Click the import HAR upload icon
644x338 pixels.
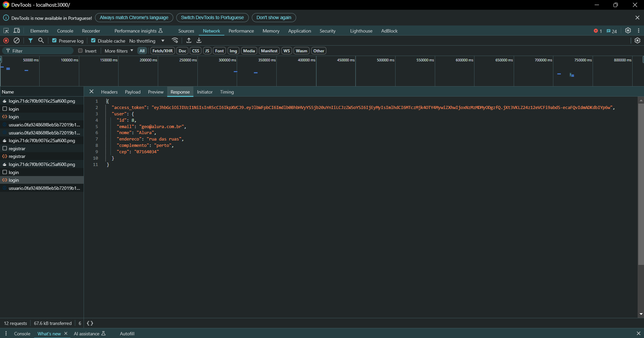(x=189, y=41)
